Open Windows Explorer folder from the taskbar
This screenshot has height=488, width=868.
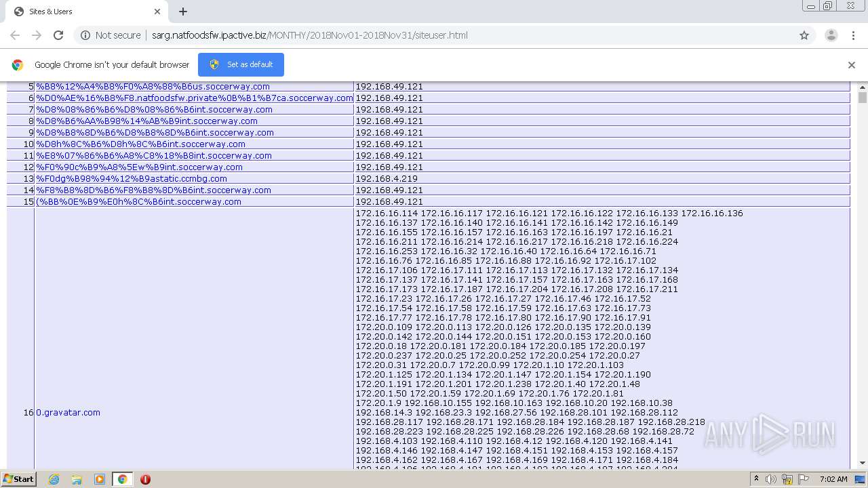(x=77, y=479)
